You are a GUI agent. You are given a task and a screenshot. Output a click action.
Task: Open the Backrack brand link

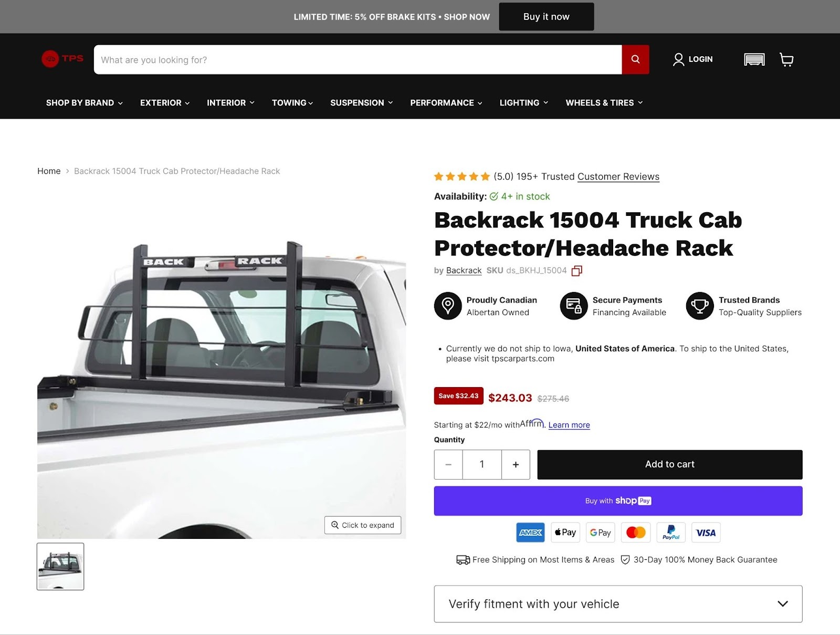(464, 270)
